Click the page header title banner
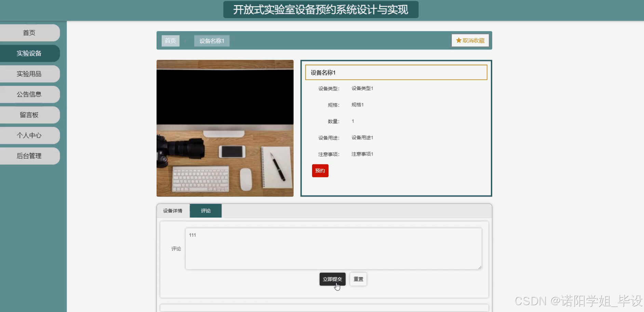This screenshot has height=312, width=644. [x=321, y=10]
